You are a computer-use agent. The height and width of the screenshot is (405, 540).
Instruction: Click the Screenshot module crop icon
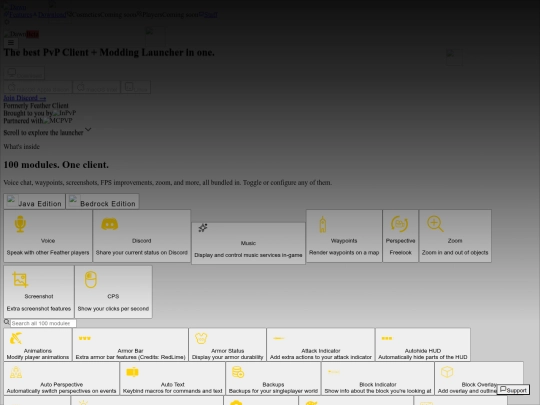tap(20, 279)
